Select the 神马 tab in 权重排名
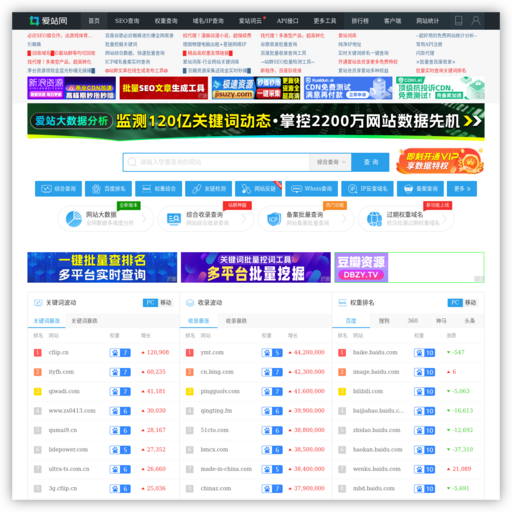 tap(441, 321)
